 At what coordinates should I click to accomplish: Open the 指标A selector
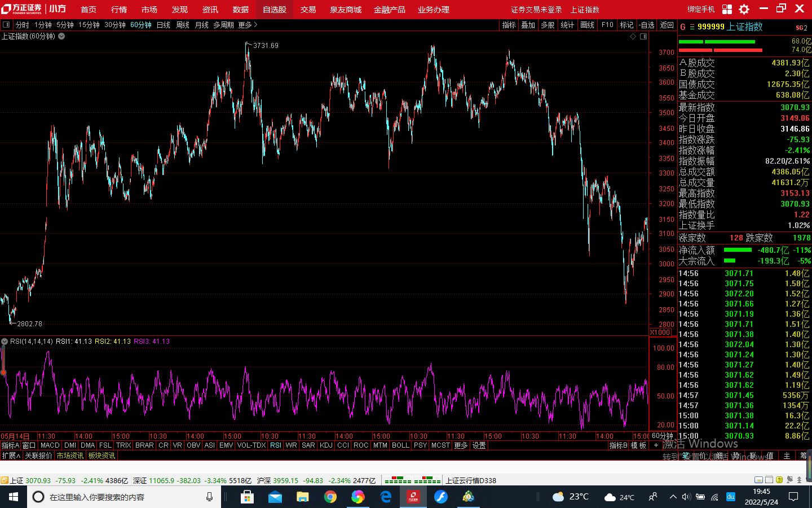click(10, 445)
